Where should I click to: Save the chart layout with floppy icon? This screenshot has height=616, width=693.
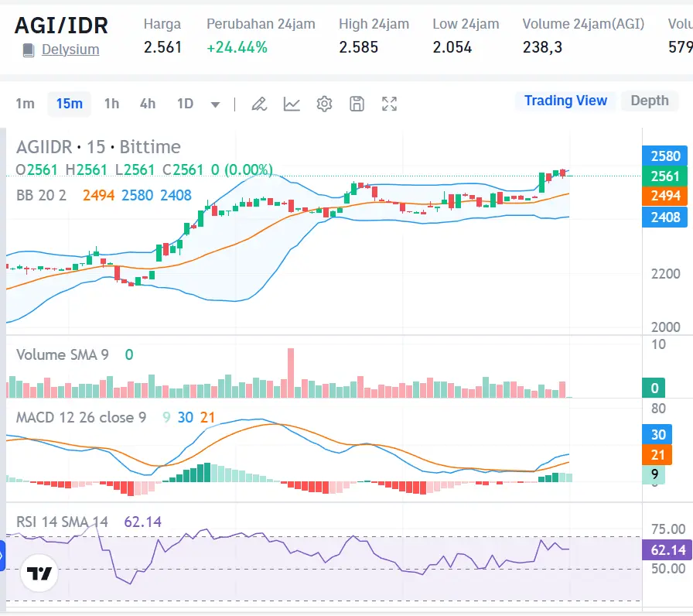pos(357,103)
